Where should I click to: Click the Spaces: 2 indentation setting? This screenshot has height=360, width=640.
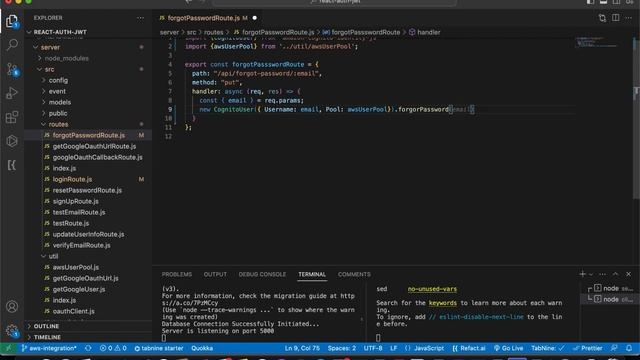click(x=342, y=348)
